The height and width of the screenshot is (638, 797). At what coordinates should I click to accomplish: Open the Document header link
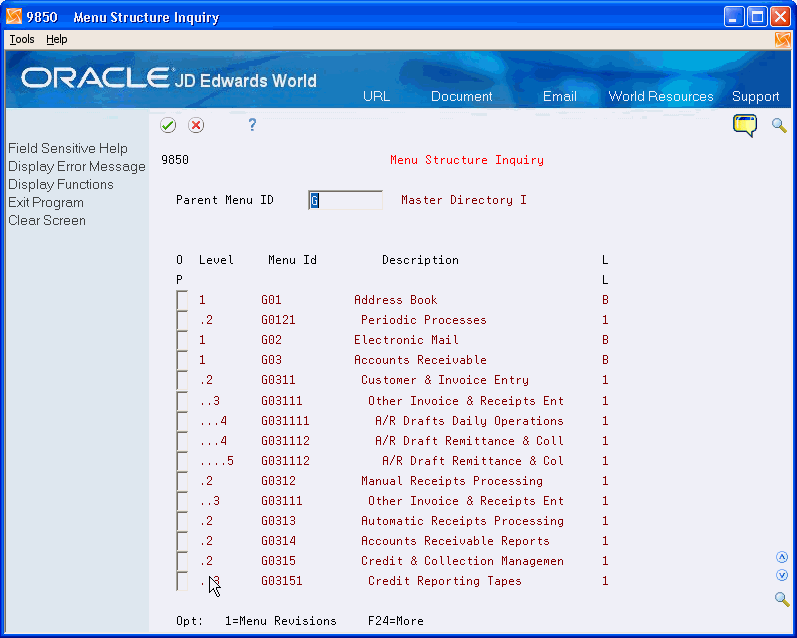(462, 97)
